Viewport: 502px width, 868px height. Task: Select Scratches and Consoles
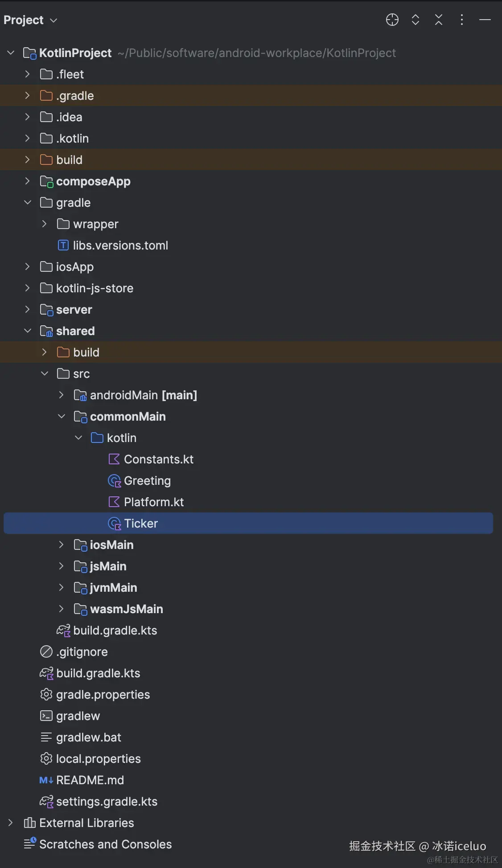(105, 844)
